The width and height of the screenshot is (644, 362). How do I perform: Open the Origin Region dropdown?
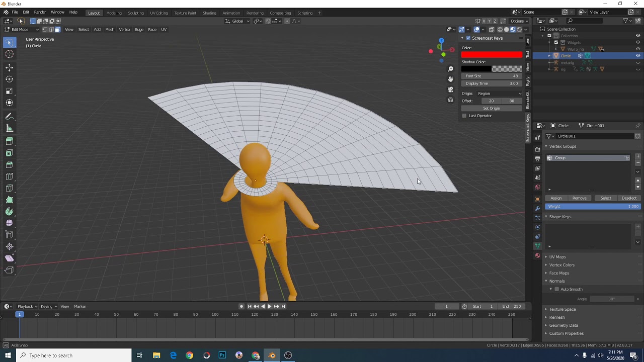tap(499, 94)
